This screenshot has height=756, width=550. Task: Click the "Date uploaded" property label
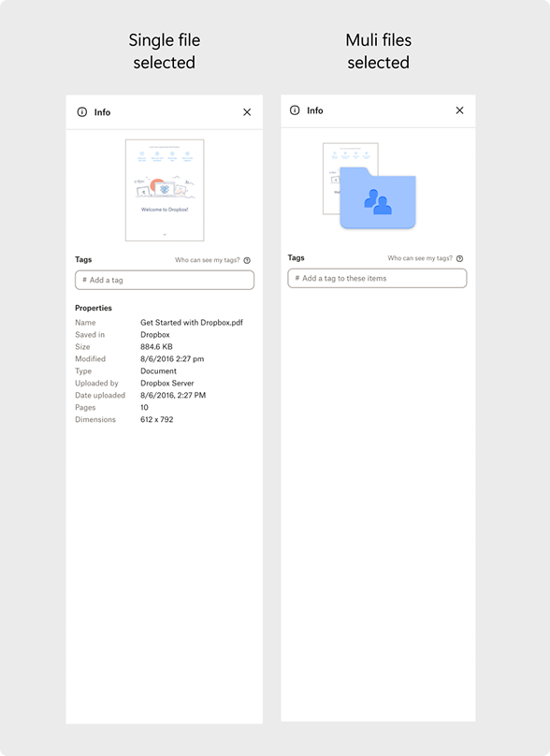[x=100, y=396]
